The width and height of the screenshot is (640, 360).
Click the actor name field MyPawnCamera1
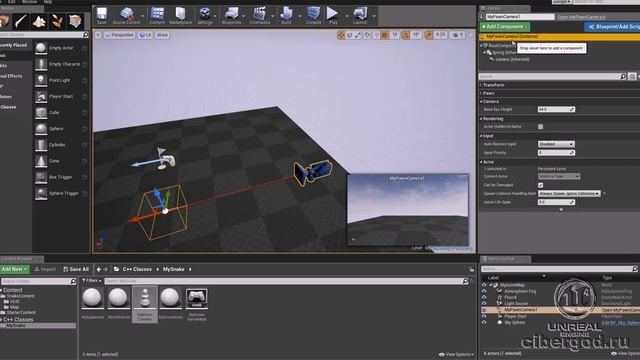click(520, 17)
